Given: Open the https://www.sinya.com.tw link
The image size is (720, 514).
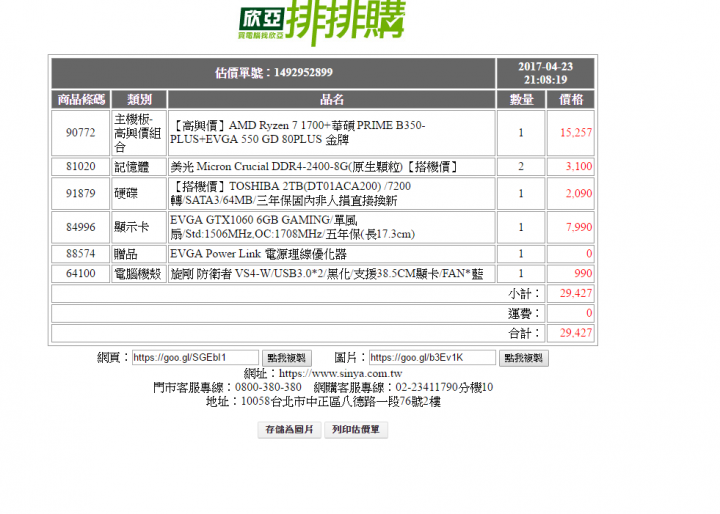Looking at the screenshot, I should 340,373.
